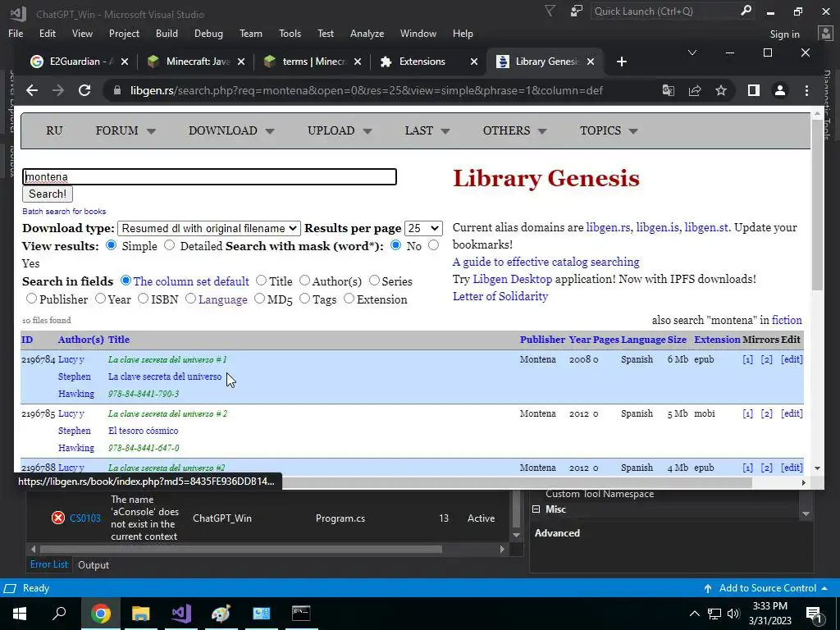The width and height of the screenshot is (840, 630).
Task: Click Visual Studio notifications filter icon
Action: coord(550,11)
